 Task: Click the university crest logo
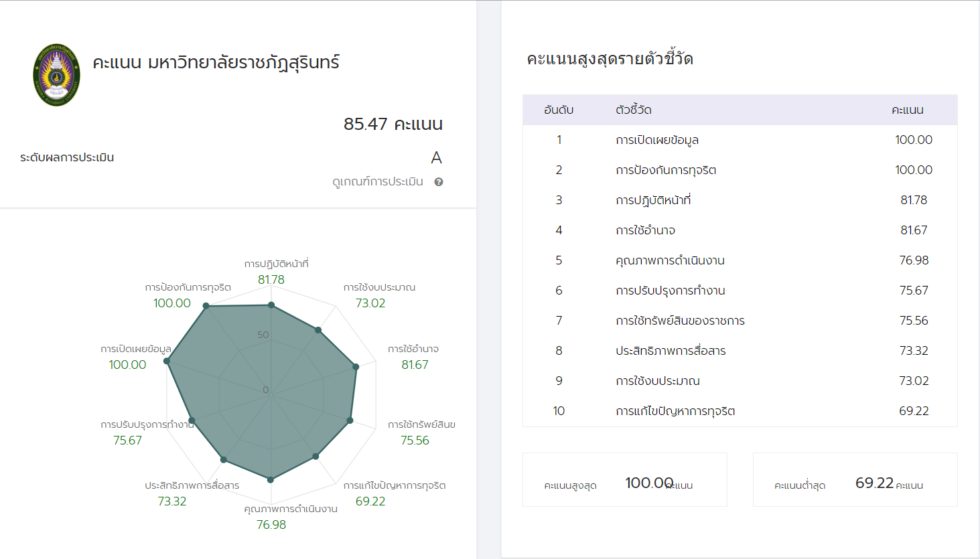coord(57,75)
